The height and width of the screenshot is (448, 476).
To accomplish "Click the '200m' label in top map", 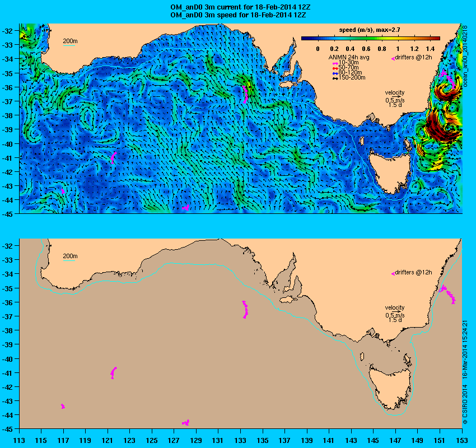I will point(70,41).
